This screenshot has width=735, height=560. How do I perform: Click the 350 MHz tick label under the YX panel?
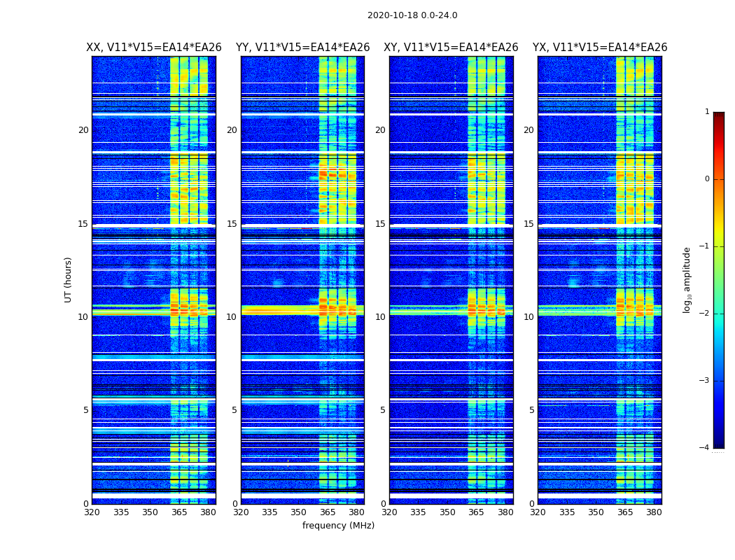(596, 512)
